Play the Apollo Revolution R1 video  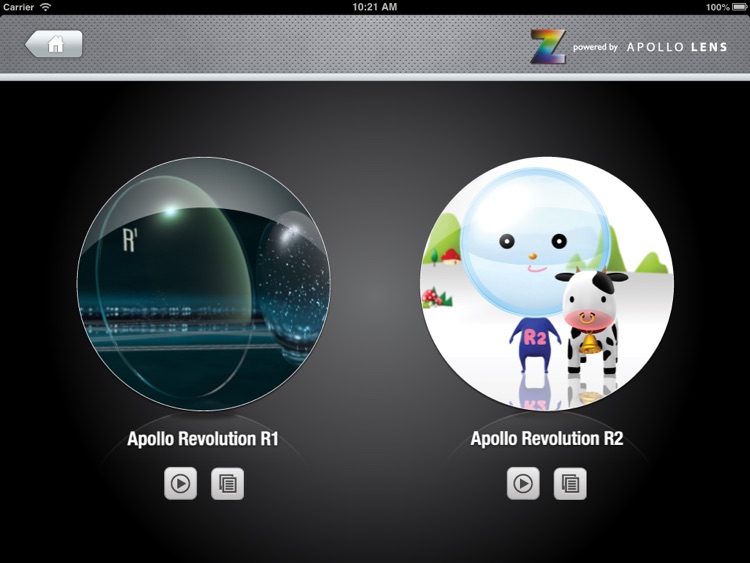tap(180, 484)
